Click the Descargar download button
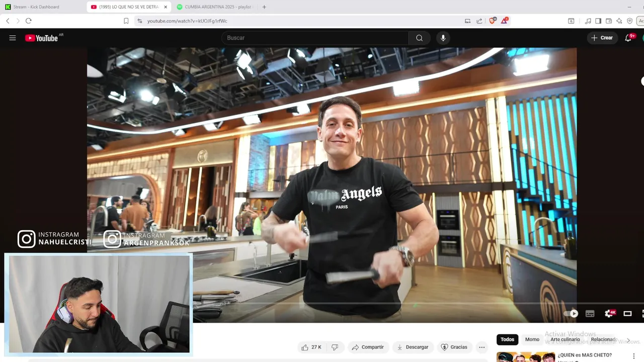 tap(413, 347)
